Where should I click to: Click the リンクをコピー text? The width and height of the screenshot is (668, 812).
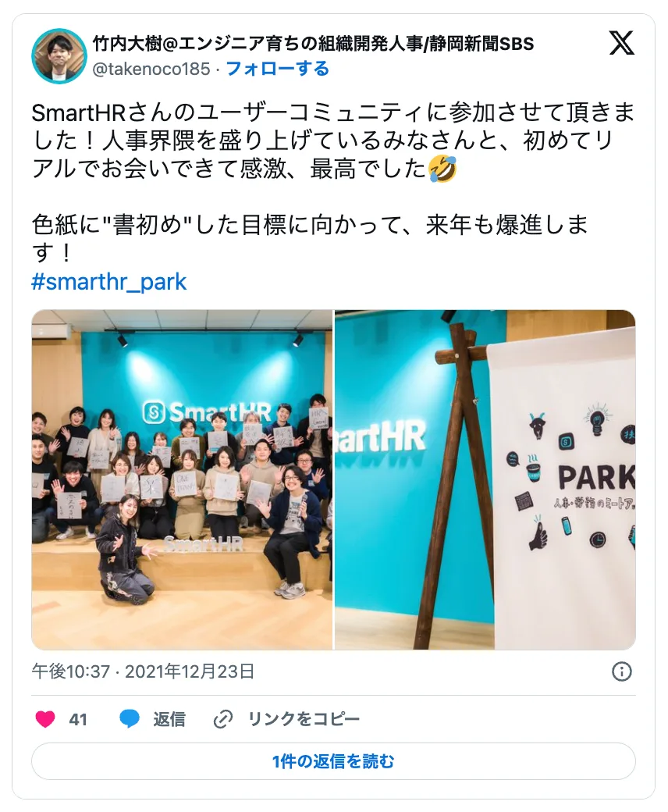click(x=304, y=719)
